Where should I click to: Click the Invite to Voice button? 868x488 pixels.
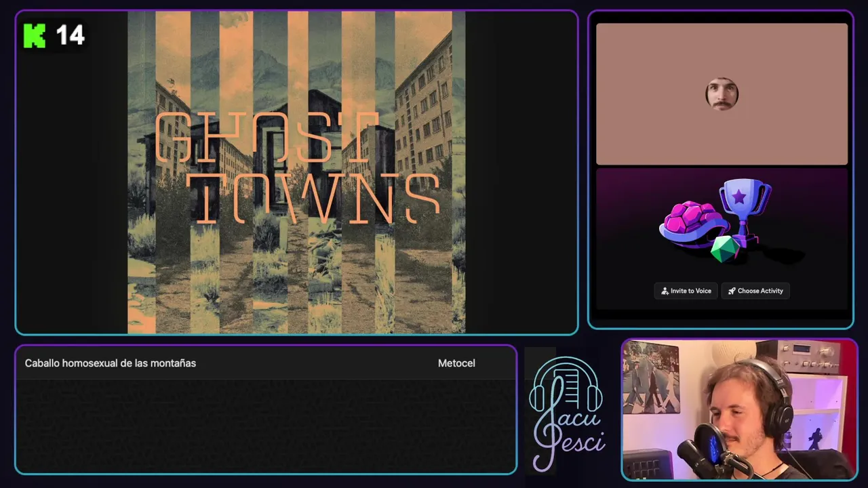[686, 291]
